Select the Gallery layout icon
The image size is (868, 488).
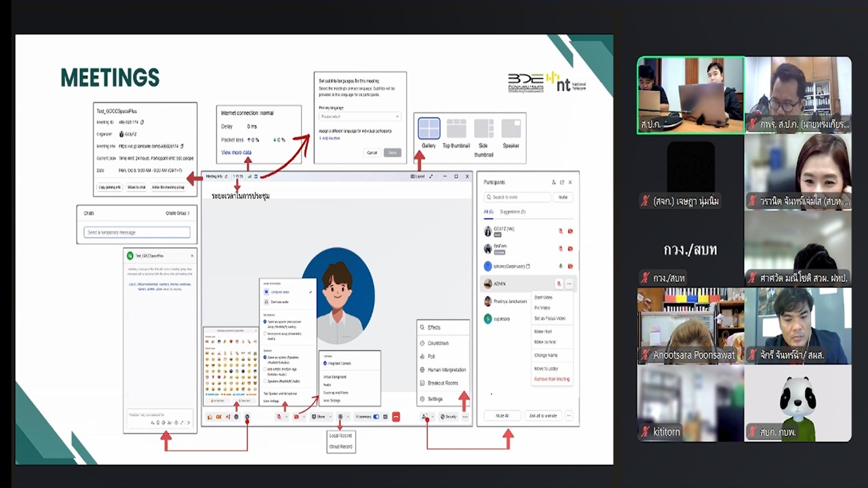429,129
